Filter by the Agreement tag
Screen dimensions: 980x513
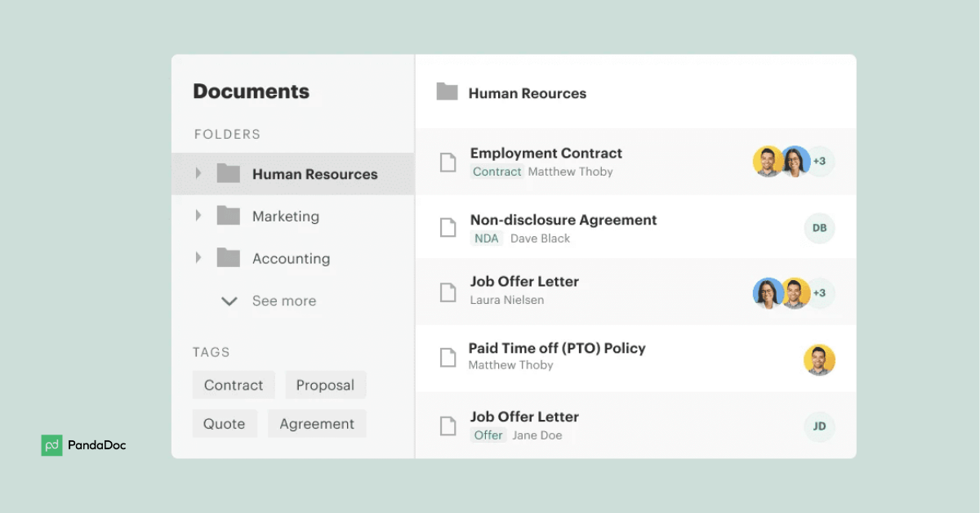(x=317, y=424)
